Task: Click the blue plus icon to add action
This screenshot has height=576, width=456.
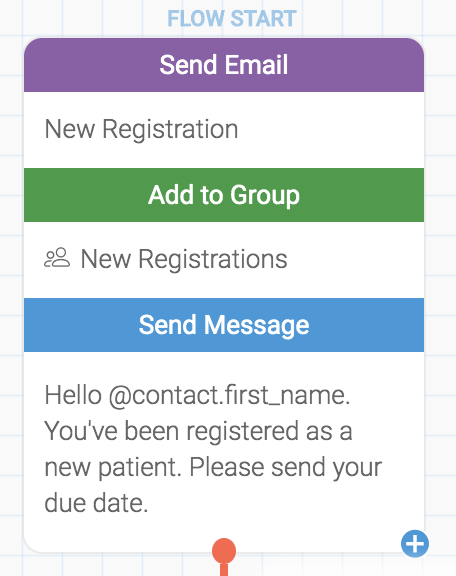Action: [415, 544]
